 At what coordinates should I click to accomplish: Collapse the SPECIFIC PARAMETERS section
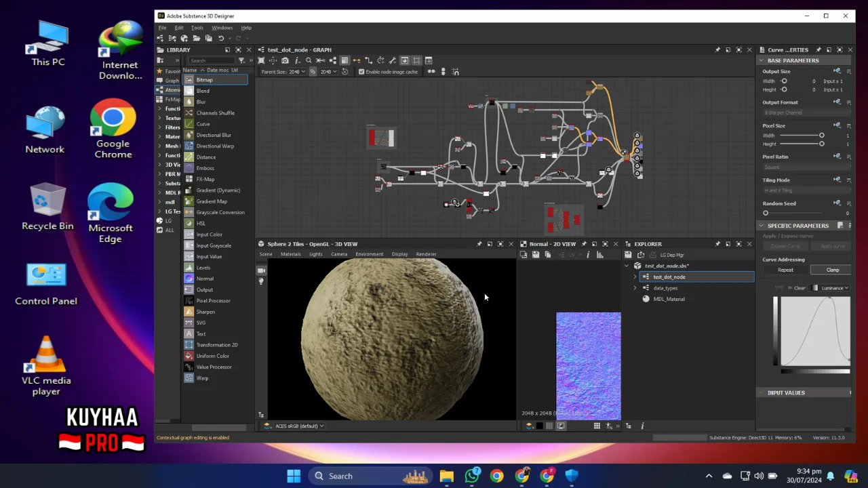[x=761, y=226]
